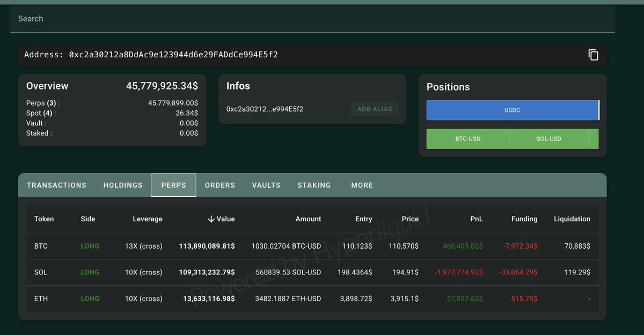
Task: Sort table by the Value column arrow
Action: pos(211,219)
